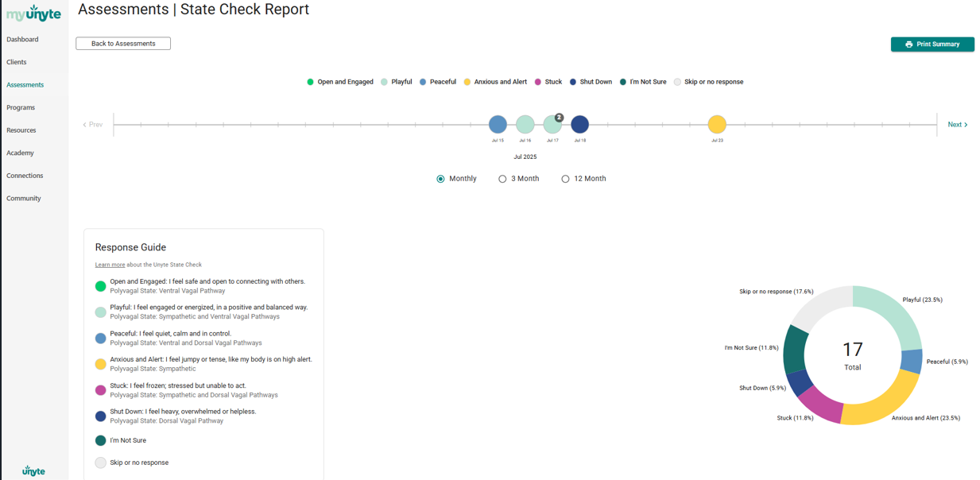Click the badge showing 2 on Jul 17
The image size is (980, 480).
tap(559, 118)
